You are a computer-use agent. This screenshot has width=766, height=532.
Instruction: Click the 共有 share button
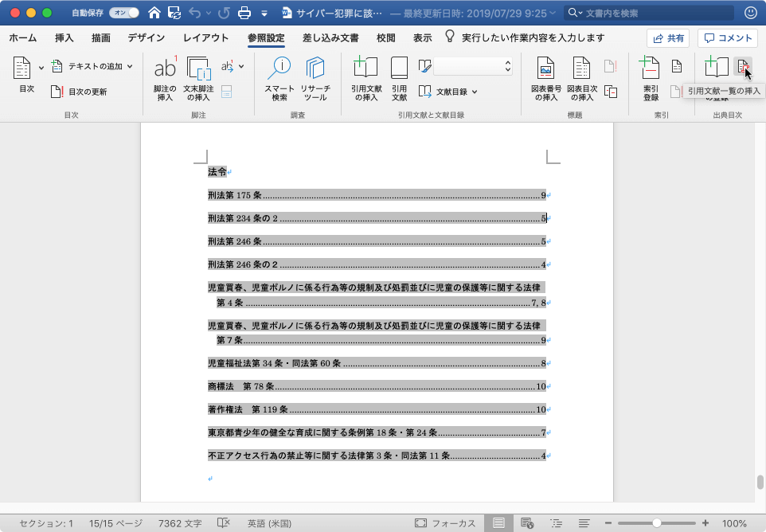pyautogui.click(x=668, y=38)
